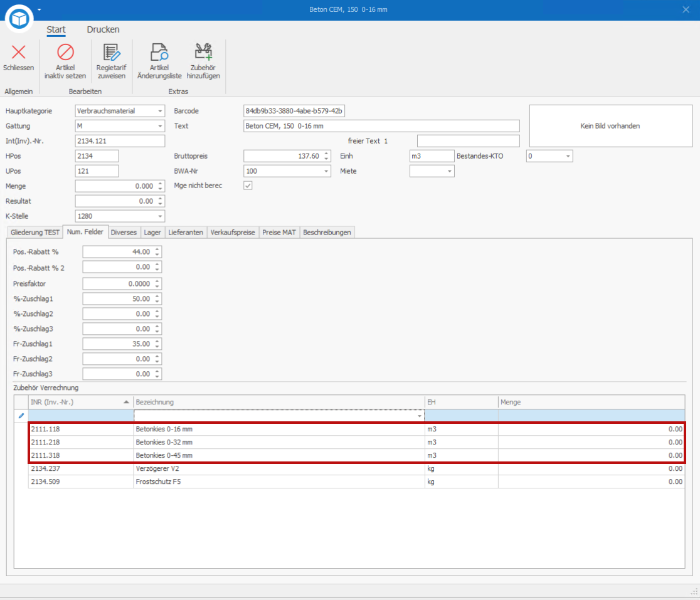Click the UPos field
Image resolution: width=700 pixels, height=600 pixels.
pos(97,171)
